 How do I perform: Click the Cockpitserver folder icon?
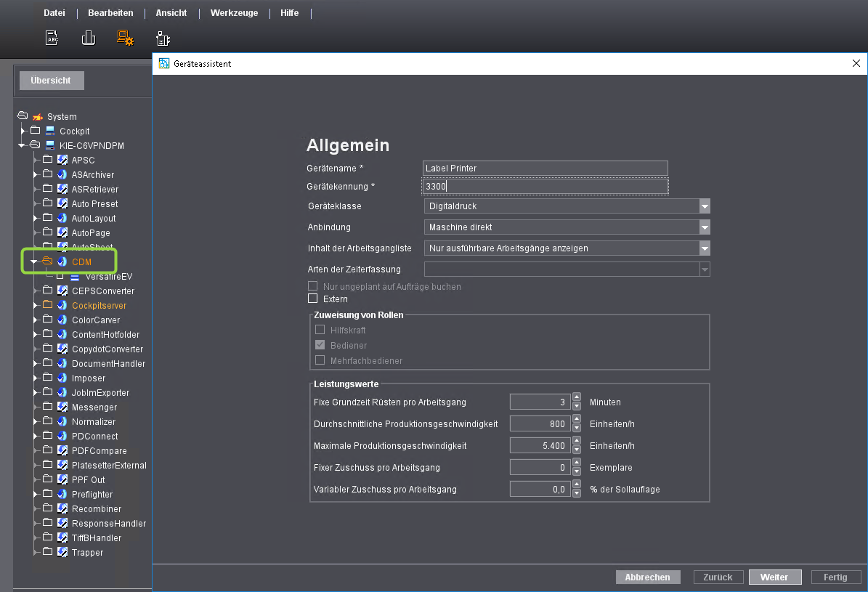point(48,304)
